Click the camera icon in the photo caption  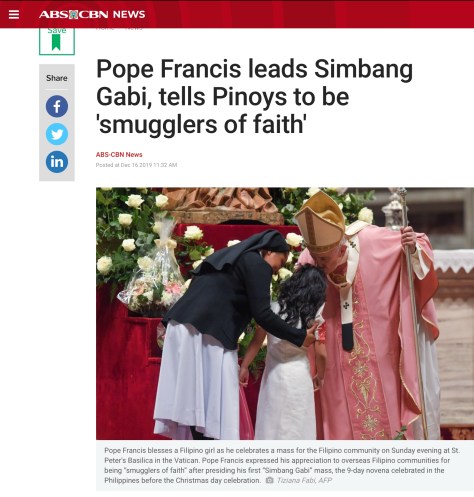[x=269, y=480]
